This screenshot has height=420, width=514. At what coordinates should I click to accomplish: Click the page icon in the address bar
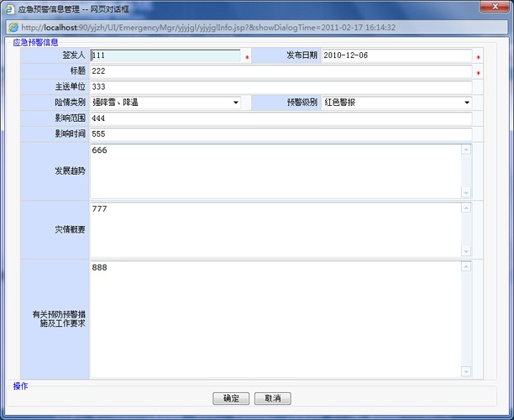(x=13, y=27)
